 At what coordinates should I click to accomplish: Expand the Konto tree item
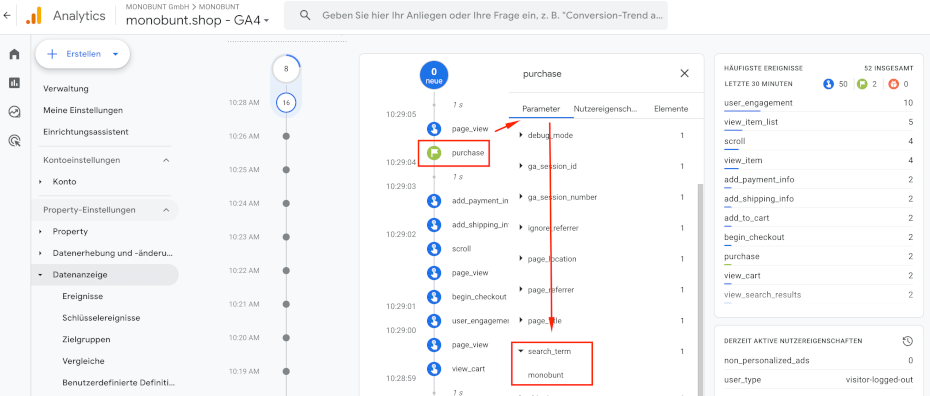pyautogui.click(x=40, y=181)
